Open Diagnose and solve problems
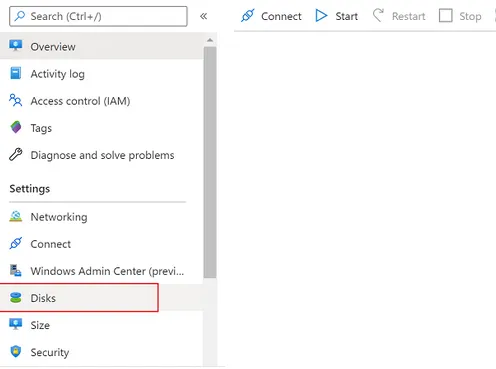 [x=101, y=155]
